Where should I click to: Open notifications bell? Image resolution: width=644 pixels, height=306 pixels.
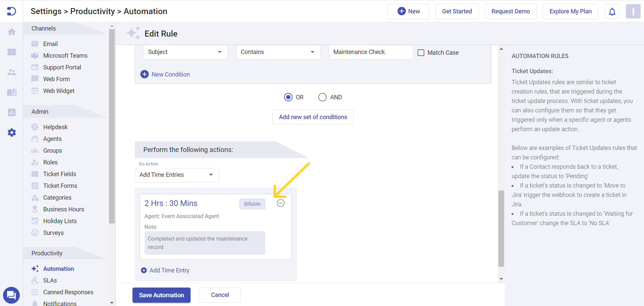612,11
